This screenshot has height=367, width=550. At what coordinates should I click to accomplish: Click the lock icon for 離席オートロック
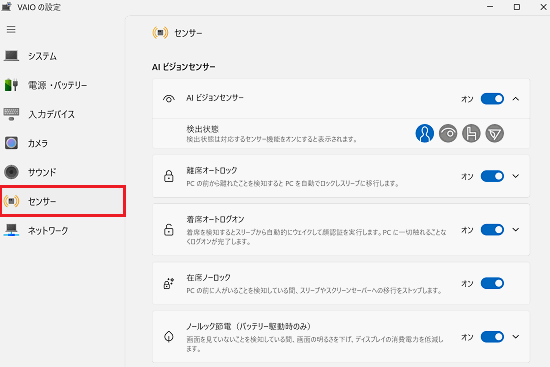click(x=169, y=176)
